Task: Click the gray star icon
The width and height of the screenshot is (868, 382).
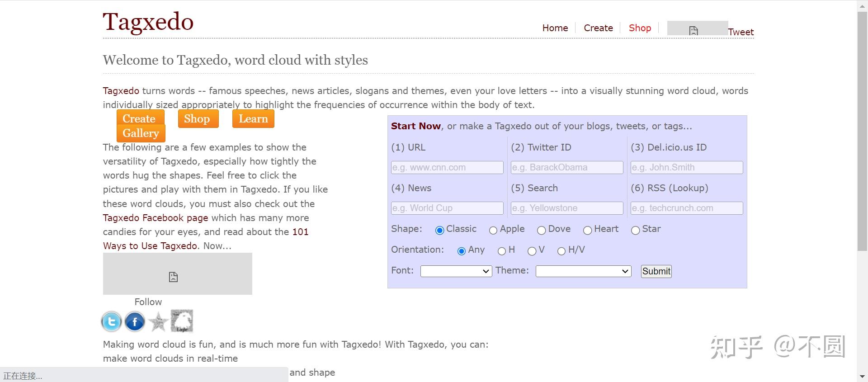Action: [158, 322]
